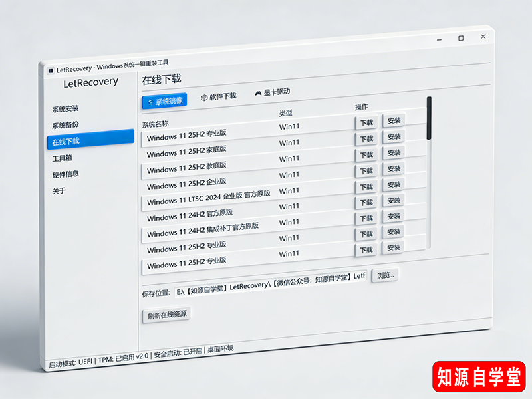Open the 关于 page in sidebar
This screenshot has width=532, height=399.
pos(59,191)
